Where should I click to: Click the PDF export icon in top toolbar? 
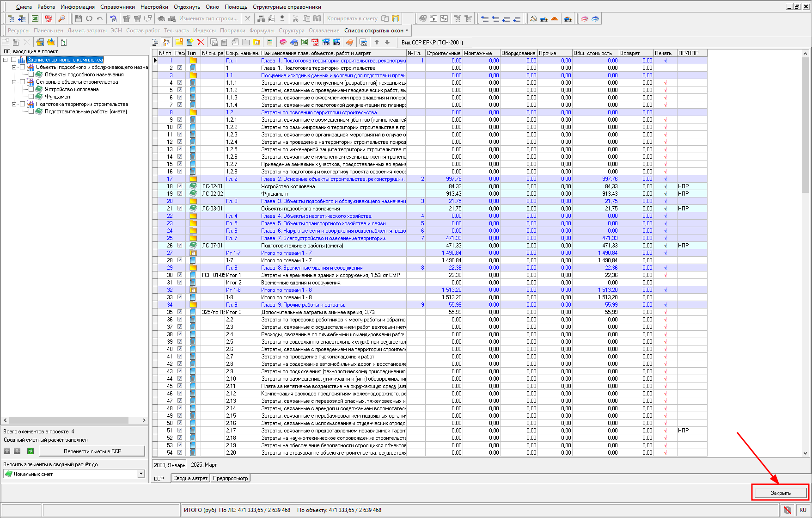(49, 18)
